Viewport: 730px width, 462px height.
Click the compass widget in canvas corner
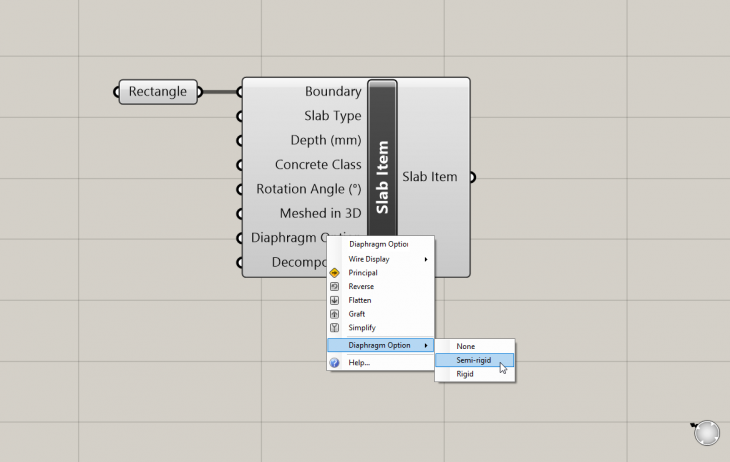(x=706, y=433)
